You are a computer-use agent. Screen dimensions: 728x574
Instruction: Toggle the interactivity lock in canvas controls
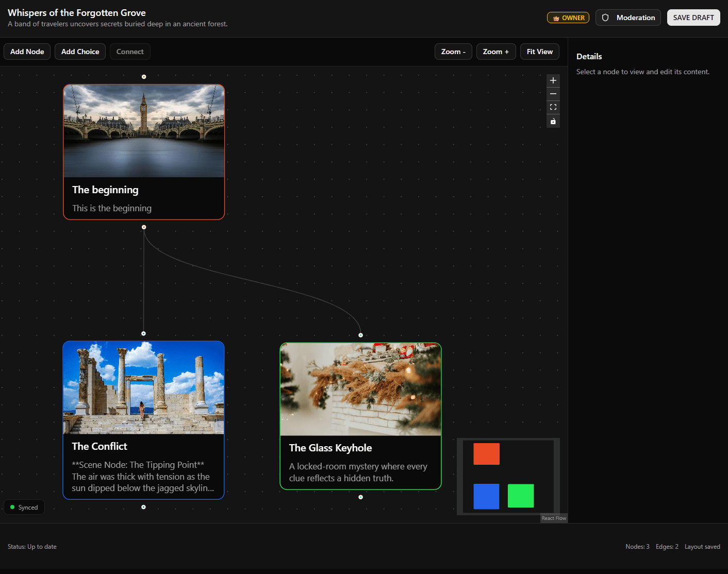[x=553, y=121]
